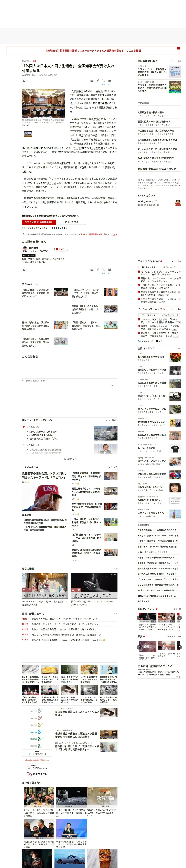Hatena B! bookmark icon below the headline

click(x=109, y=81)
